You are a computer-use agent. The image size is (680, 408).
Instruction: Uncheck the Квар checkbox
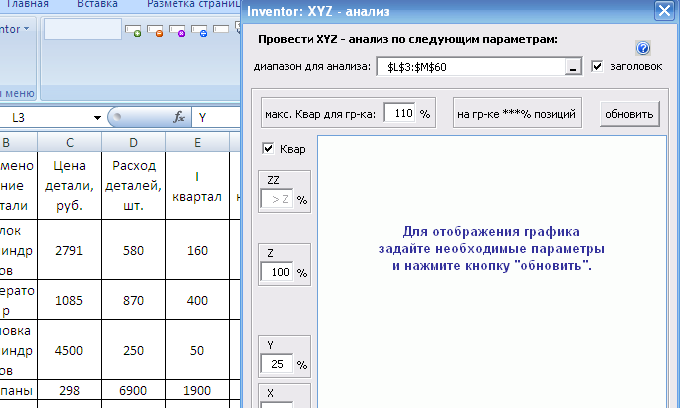coord(268,149)
